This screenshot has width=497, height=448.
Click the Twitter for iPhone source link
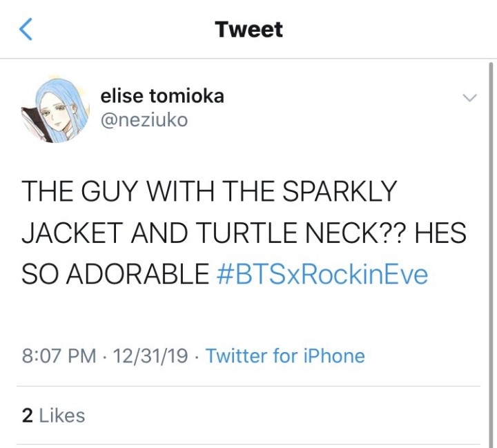coord(285,356)
